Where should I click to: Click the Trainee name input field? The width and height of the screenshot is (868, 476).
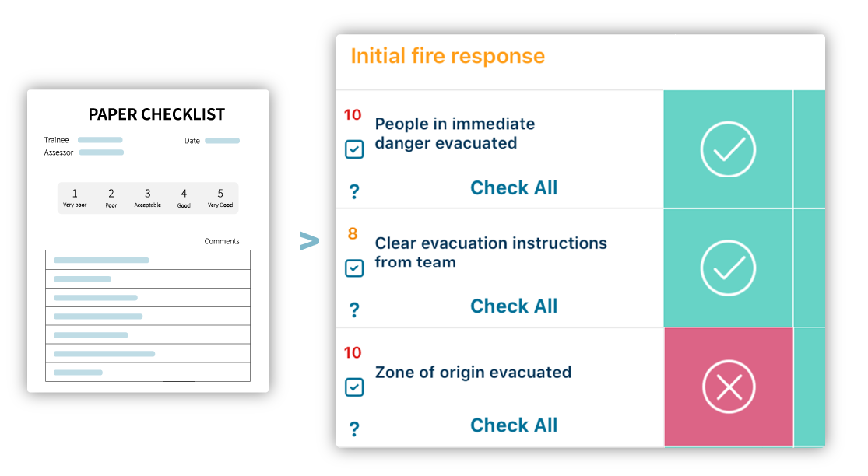click(x=100, y=140)
